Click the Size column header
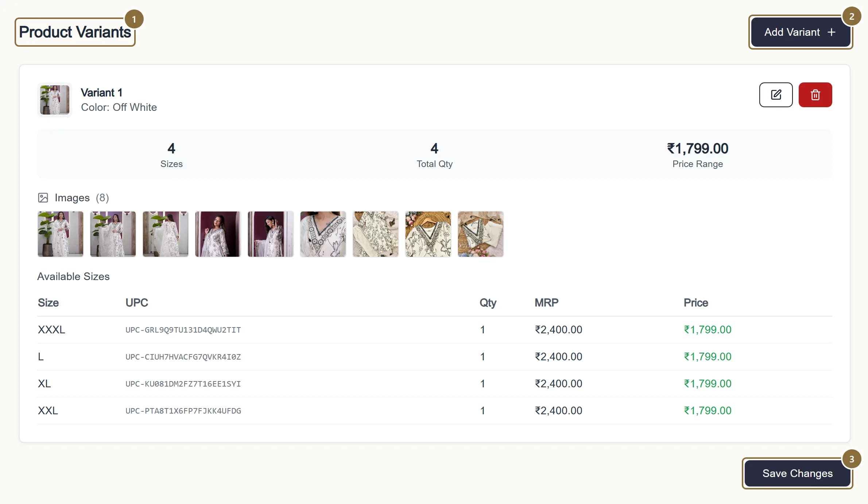 click(x=48, y=303)
